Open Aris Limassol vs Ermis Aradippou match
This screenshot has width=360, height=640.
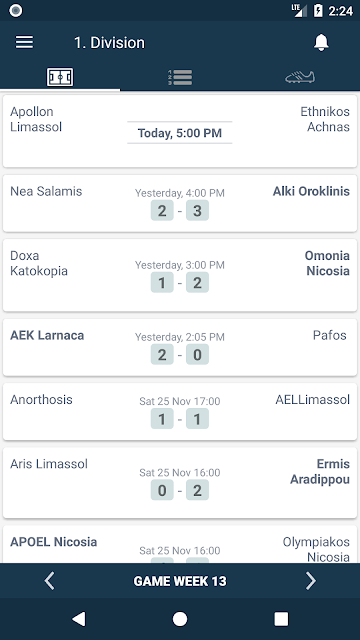pyautogui.click(x=180, y=483)
